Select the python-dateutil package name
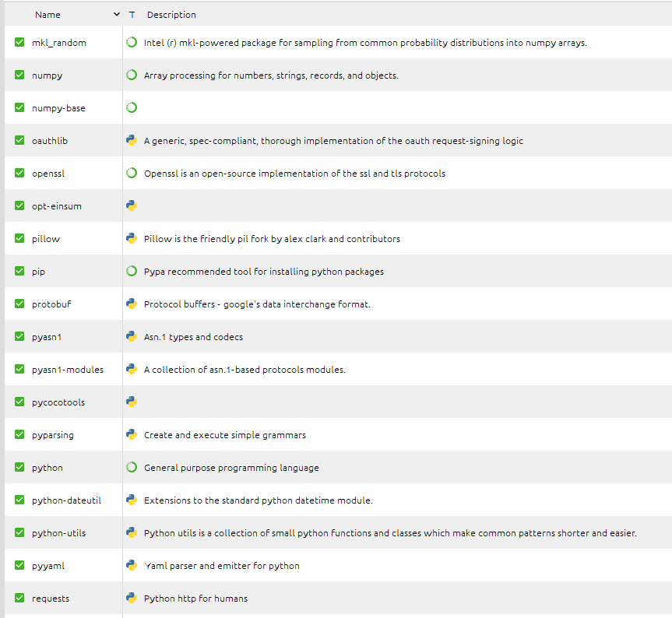The height and width of the screenshot is (618, 672). click(x=66, y=500)
